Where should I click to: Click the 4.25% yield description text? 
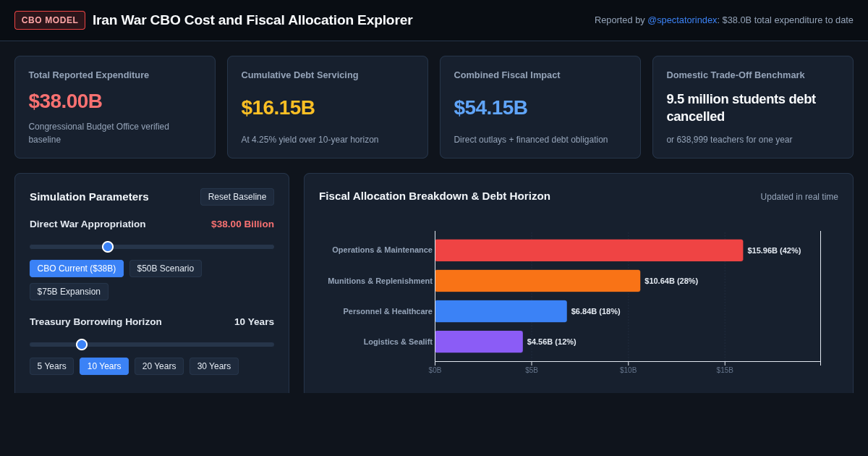tap(310, 140)
